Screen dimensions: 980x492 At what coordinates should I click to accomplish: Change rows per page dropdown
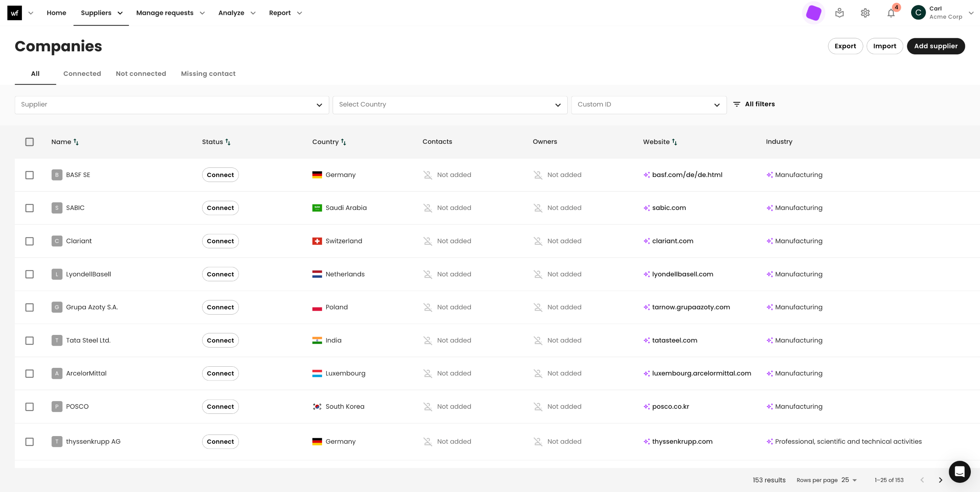click(x=849, y=480)
